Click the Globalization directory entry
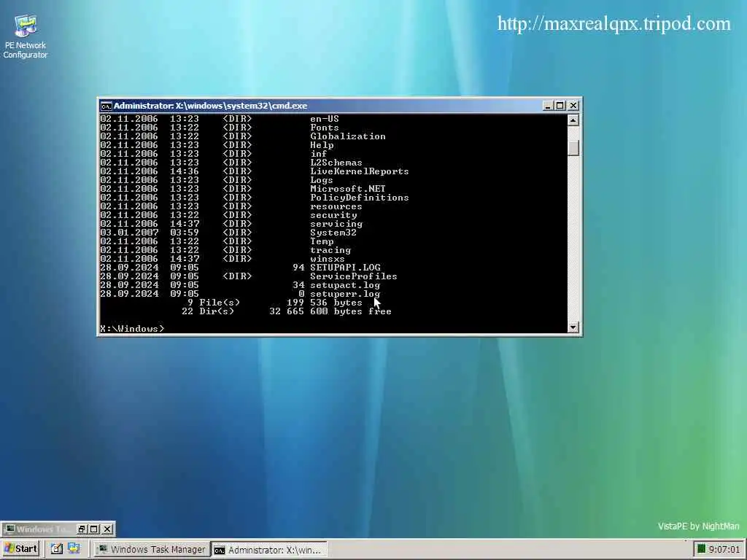This screenshot has height=560, width=747. [x=348, y=136]
